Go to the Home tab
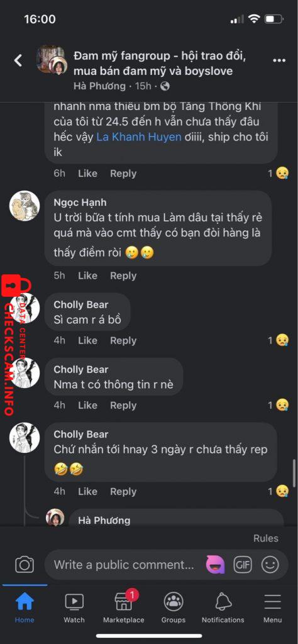 (25, 607)
